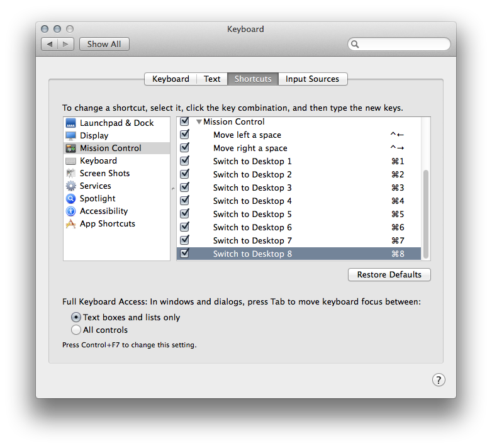Image resolution: width=492 pixels, height=448 pixels.
Task: Click the ⌘6 key combination
Action: pyautogui.click(x=398, y=227)
